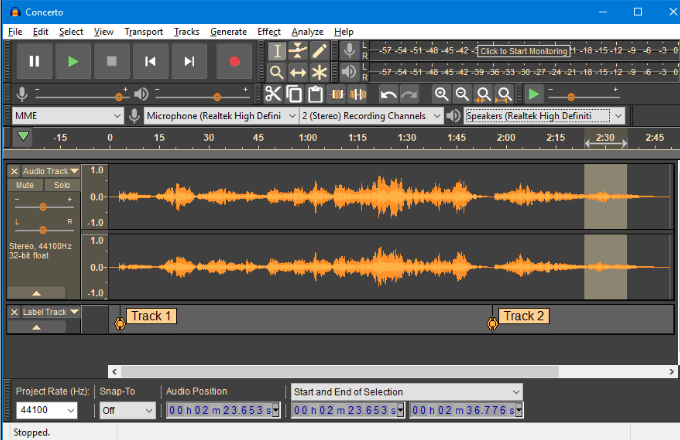Open the MME audio host dropdown
This screenshot has width=680, height=440.
[68, 116]
